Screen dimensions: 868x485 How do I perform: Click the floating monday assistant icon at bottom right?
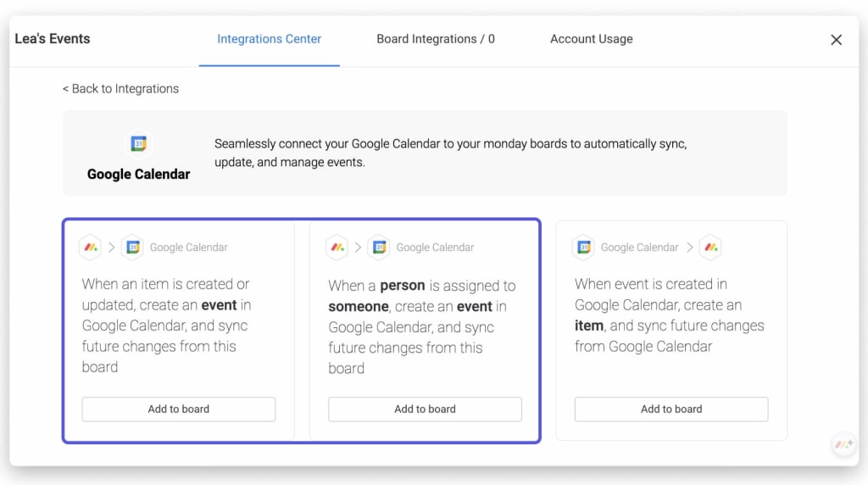pos(844,444)
